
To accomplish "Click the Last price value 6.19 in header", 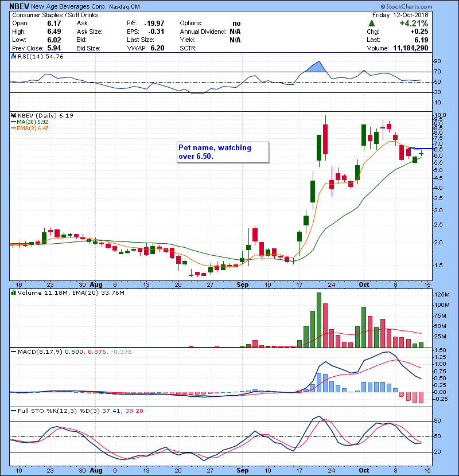I will [421, 40].
